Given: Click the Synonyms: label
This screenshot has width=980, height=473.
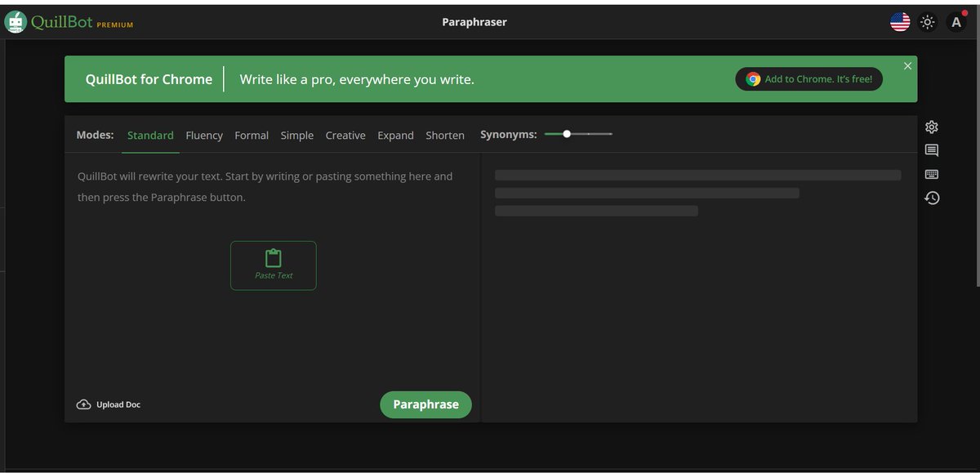Looking at the screenshot, I should 509,135.
